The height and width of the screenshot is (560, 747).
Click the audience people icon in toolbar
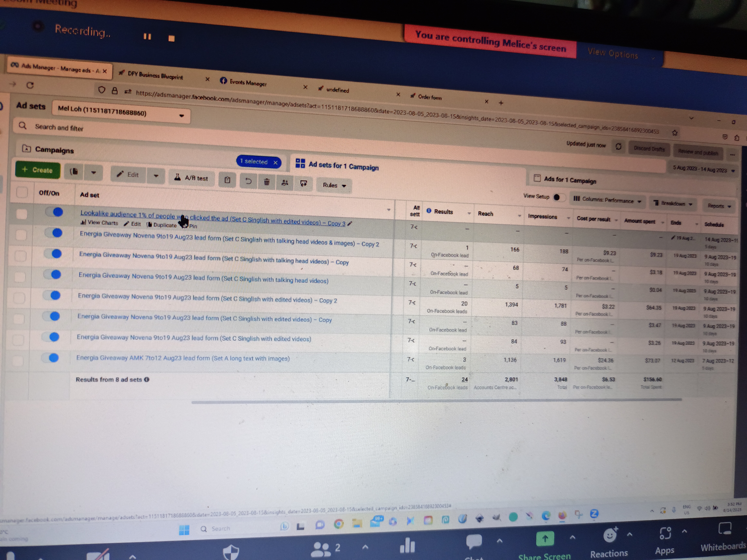(285, 183)
